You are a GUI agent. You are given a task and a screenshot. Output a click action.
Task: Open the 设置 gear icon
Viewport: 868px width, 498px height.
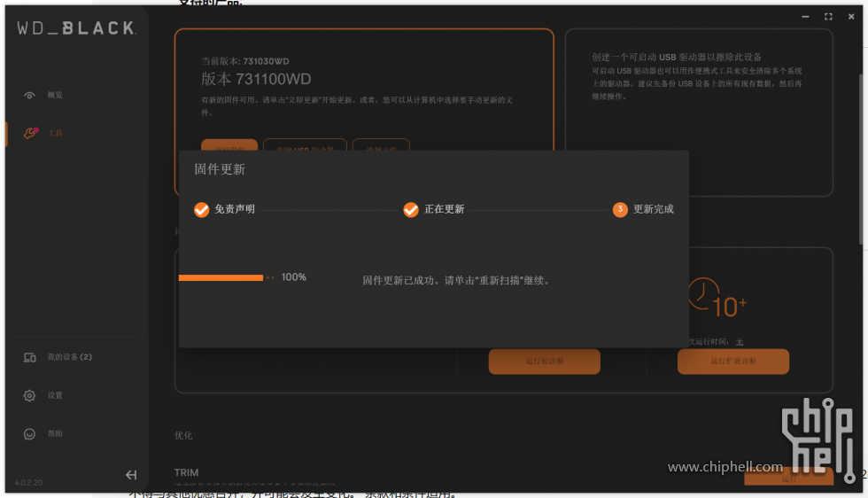[x=29, y=395]
